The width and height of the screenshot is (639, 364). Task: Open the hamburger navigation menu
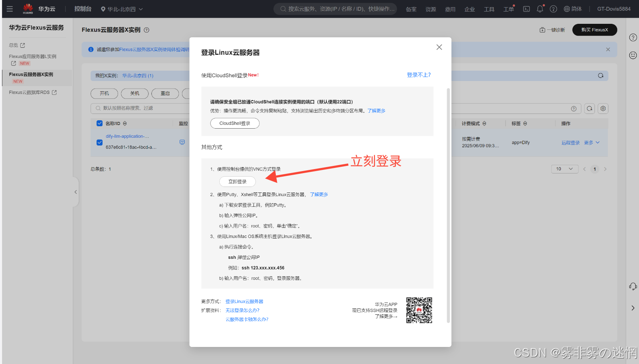(10, 9)
